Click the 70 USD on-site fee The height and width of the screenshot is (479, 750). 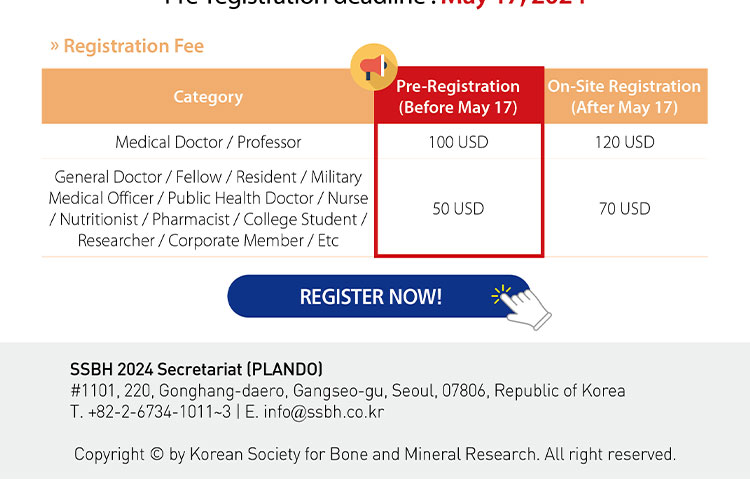[x=625, y=209]
